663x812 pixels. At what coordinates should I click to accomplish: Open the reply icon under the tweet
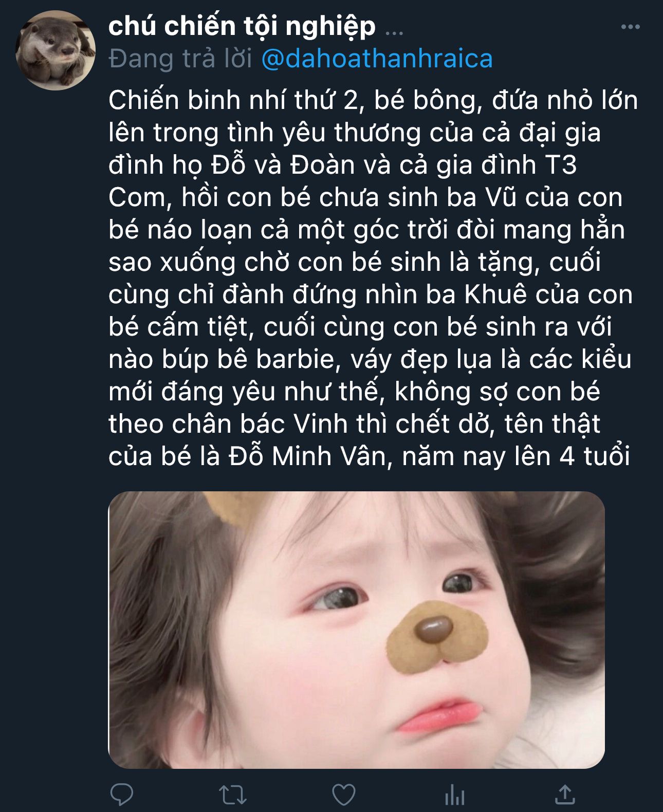(122, 795)
